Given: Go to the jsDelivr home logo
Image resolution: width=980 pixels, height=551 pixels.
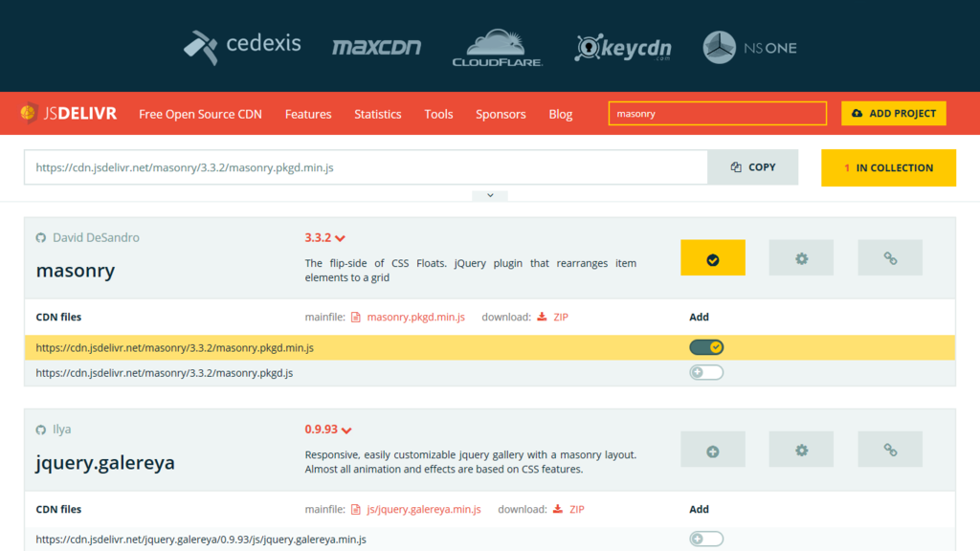Looking at the screenshot, I should [x=68, y=113].
